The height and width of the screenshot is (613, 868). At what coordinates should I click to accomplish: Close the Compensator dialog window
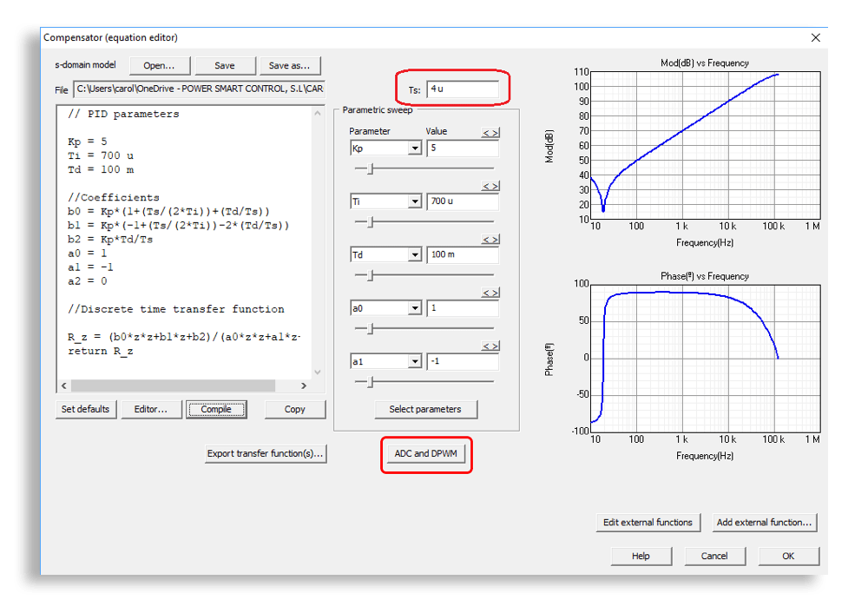(815, 38)
